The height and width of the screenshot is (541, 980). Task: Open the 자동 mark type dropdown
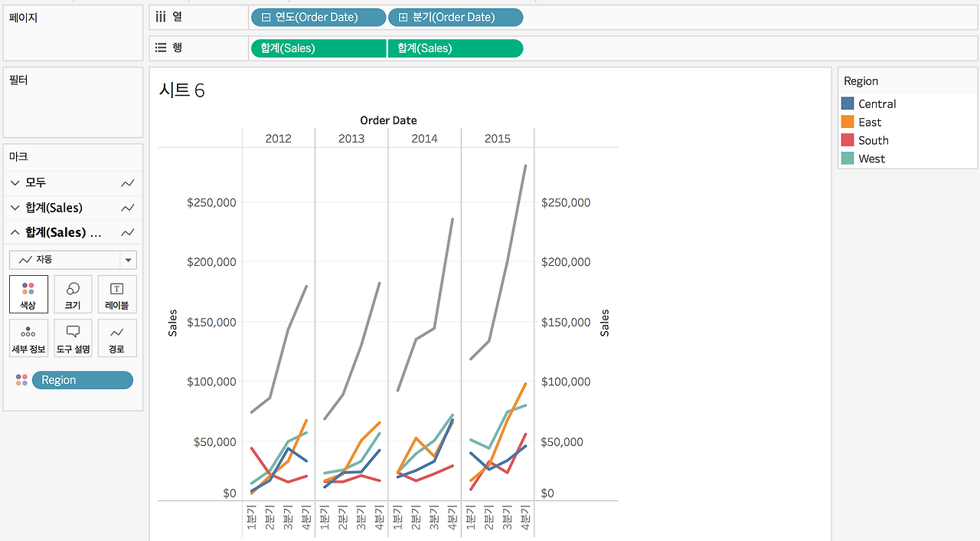(128, 260)
